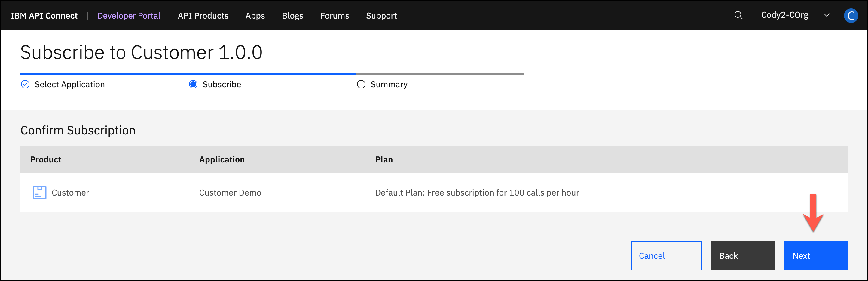868x281 pixels.
Task: Click the Developer Portal link
Action: point(129,16)
